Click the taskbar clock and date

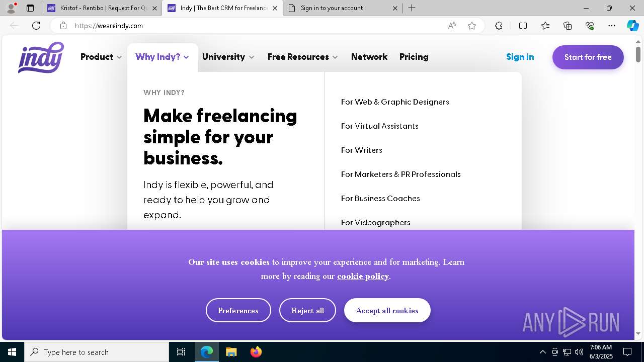point(601,352)
